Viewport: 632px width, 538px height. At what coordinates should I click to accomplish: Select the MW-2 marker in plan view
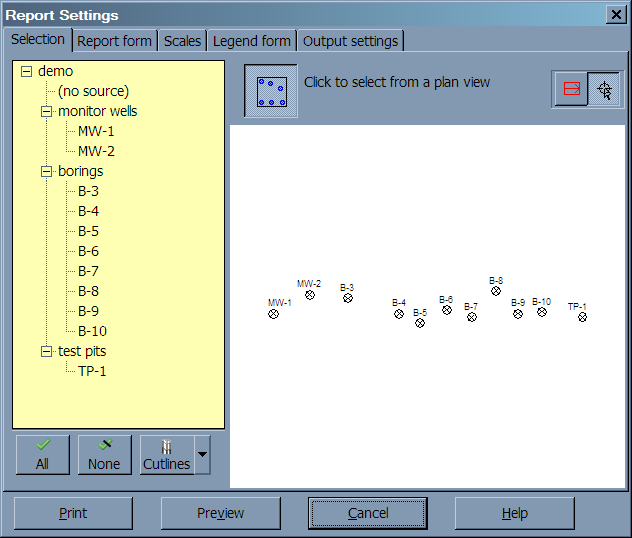pos(310,295)
